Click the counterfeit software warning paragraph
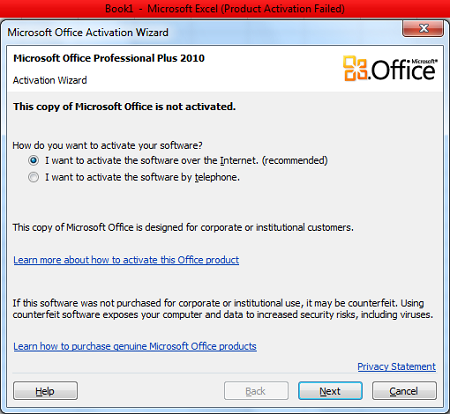This screenshot has width=450, height=414. [x=223, y=309]
